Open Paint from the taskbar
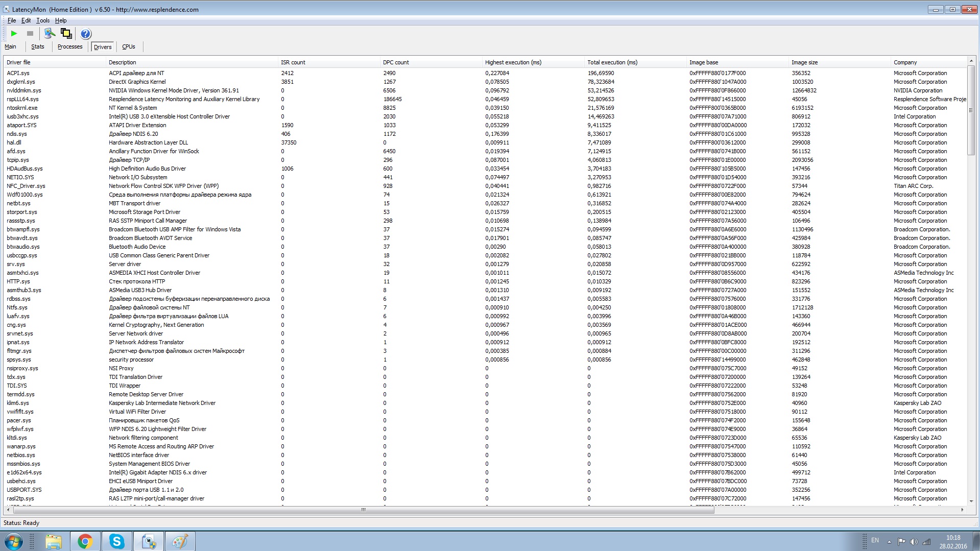980x551 pixels. [x=180, y=541]
